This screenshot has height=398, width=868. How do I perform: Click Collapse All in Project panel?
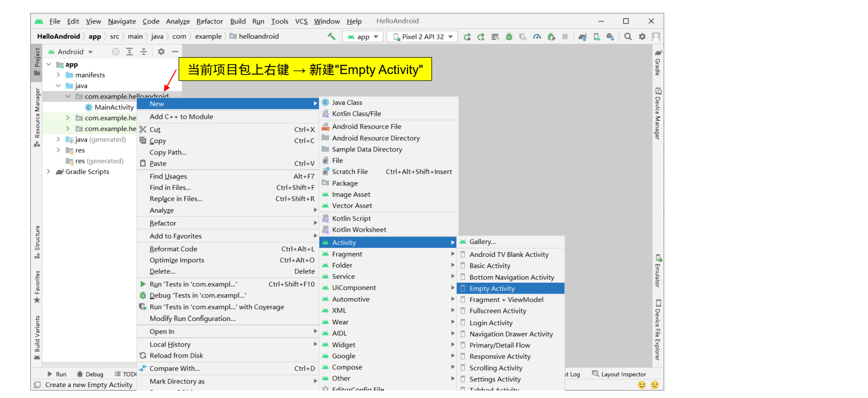tap(144, 52)
